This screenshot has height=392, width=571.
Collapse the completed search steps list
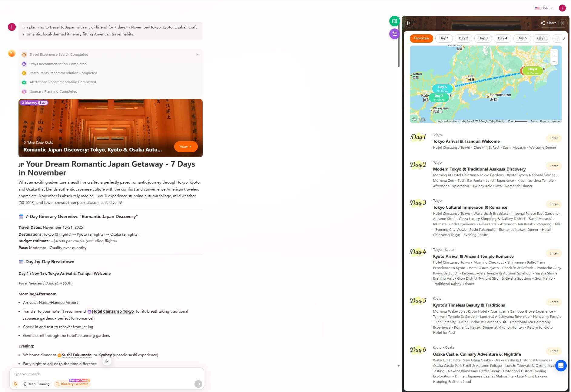point(198,55)
